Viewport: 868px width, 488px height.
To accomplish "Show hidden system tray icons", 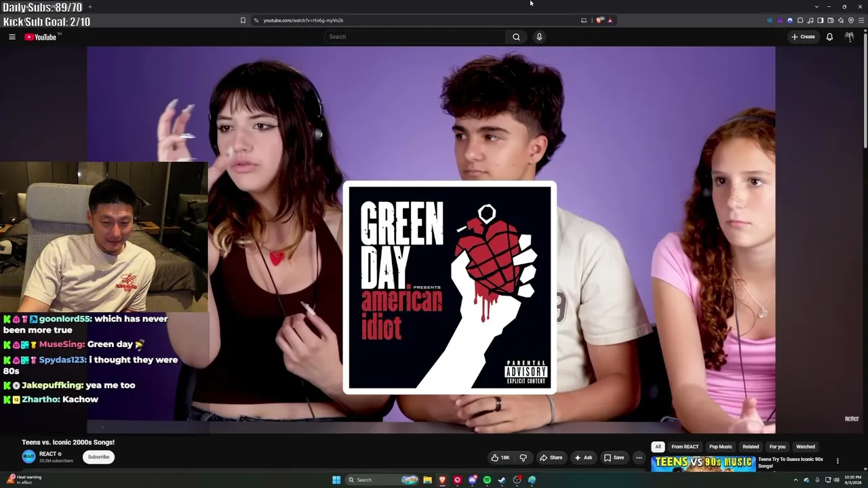I will click(x=795, y=480).
